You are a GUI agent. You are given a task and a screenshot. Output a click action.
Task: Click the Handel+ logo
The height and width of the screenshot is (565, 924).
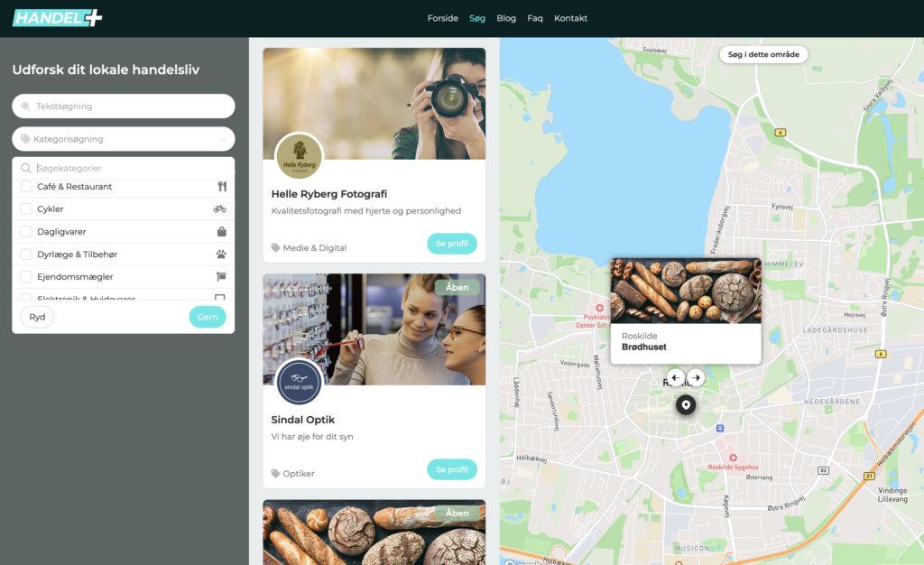coord(57,18)
